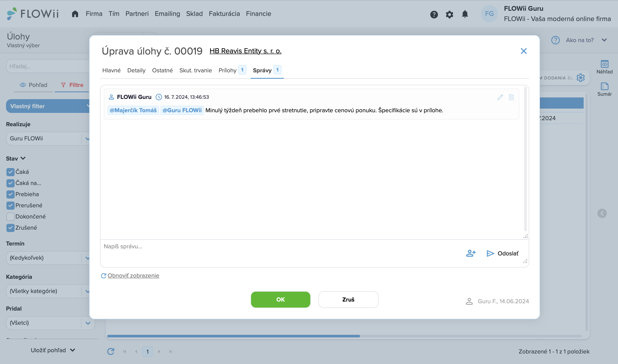618x364 pixels.
Task: Refresh the task list in pager
Action: (111, 351)
